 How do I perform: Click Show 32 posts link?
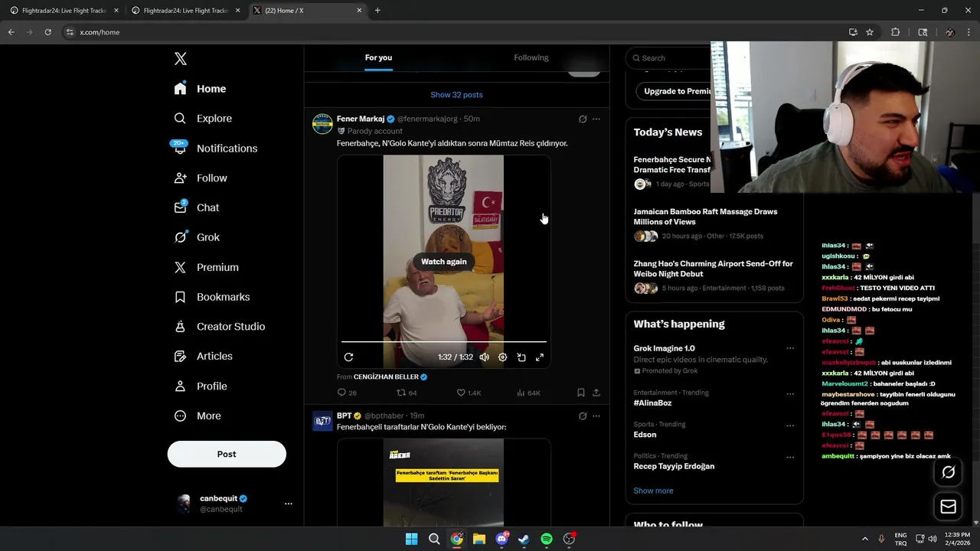456,95
